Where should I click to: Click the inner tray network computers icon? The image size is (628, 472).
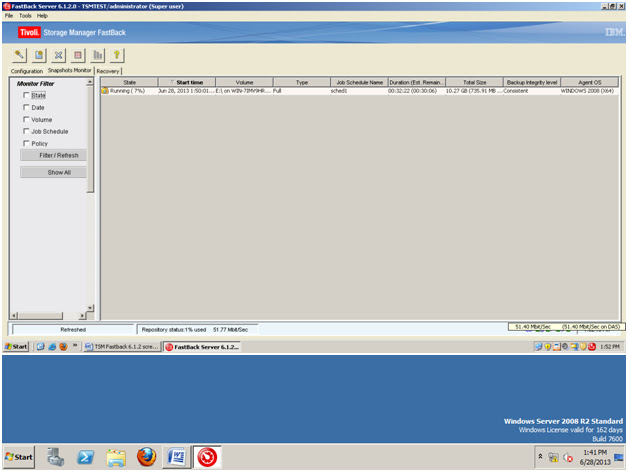(539, 347)
